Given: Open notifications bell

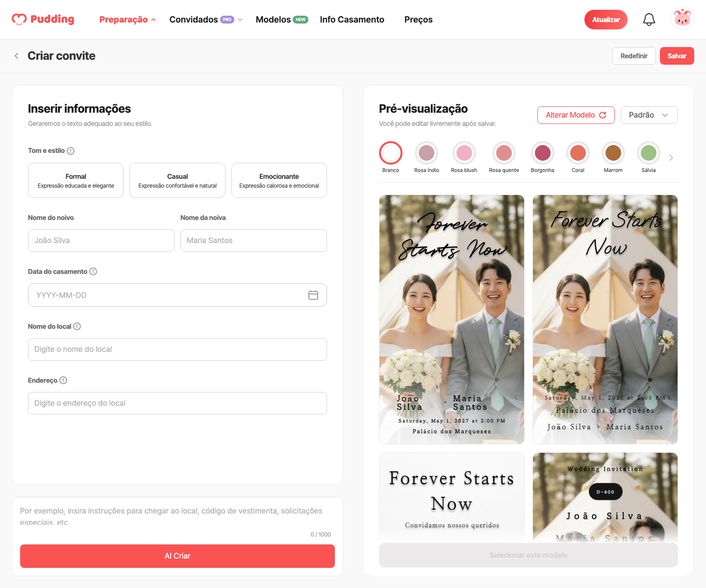Looking at the screenshot, I should pos(649,20).
